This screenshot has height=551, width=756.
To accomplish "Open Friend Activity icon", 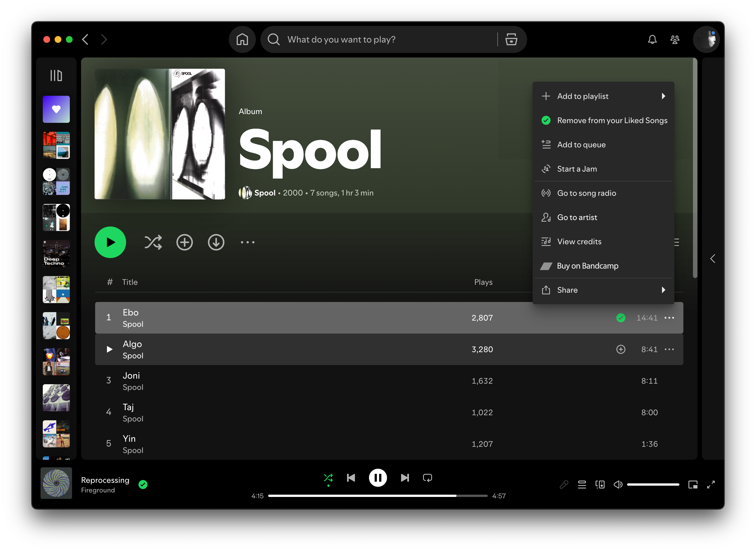I will click(x=675, y=39).
